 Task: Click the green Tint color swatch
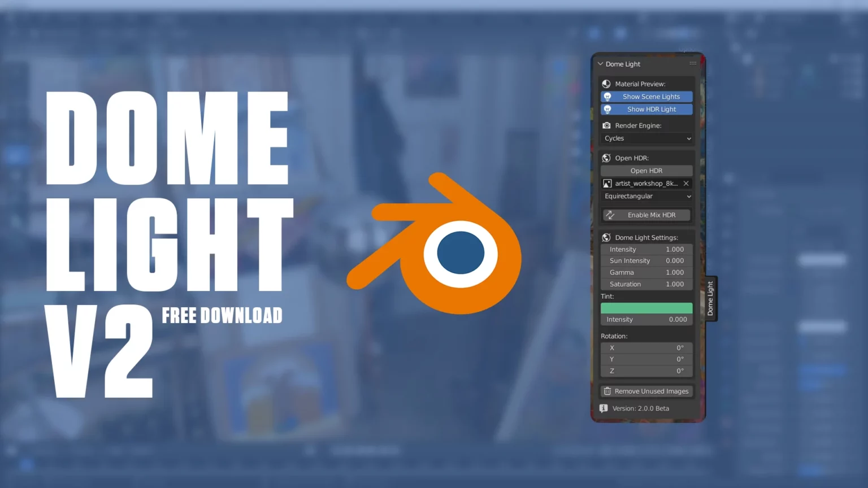pos(646,308)
